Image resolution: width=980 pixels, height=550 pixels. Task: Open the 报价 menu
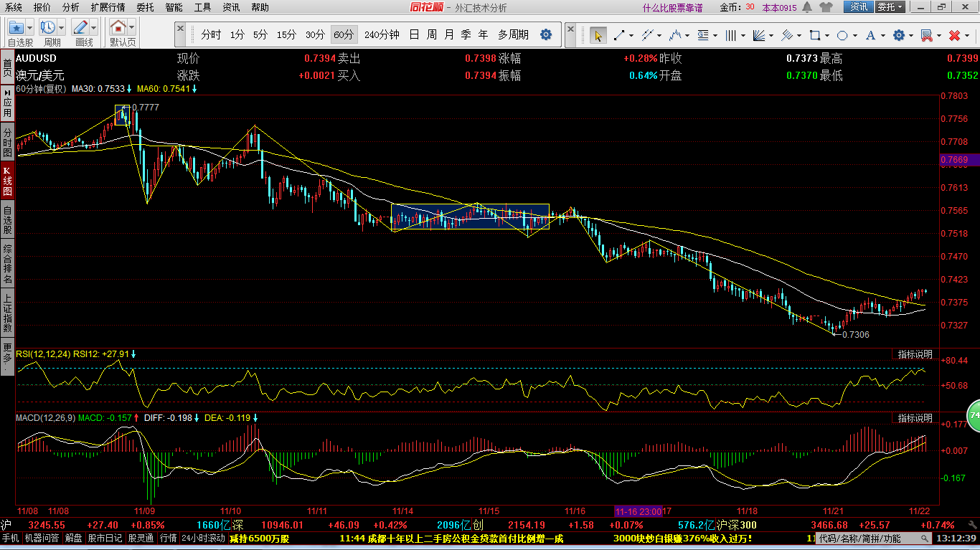[42, 7]
